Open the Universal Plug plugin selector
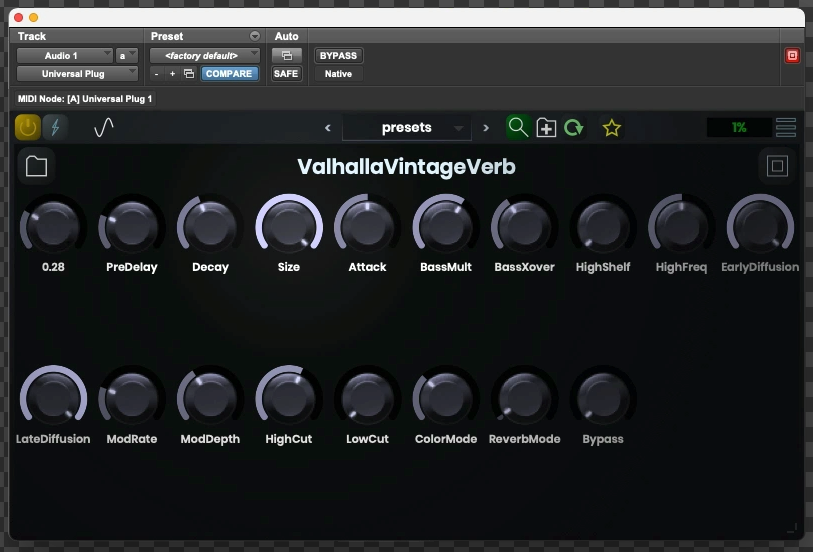 [77, 74]
